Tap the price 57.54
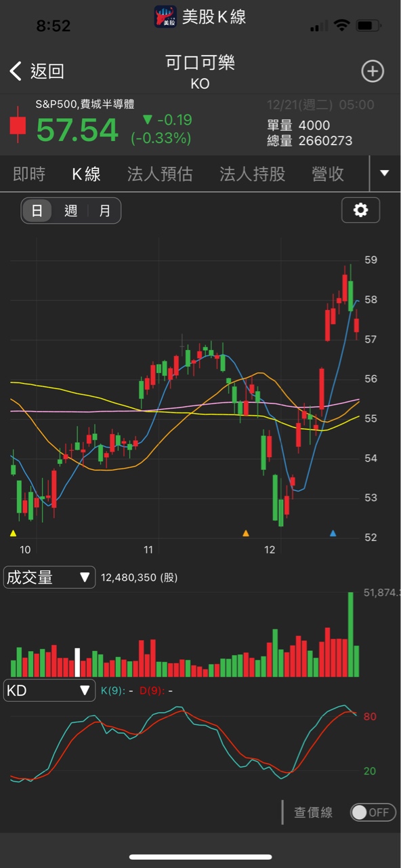401x868 pixels. point(77,130)
